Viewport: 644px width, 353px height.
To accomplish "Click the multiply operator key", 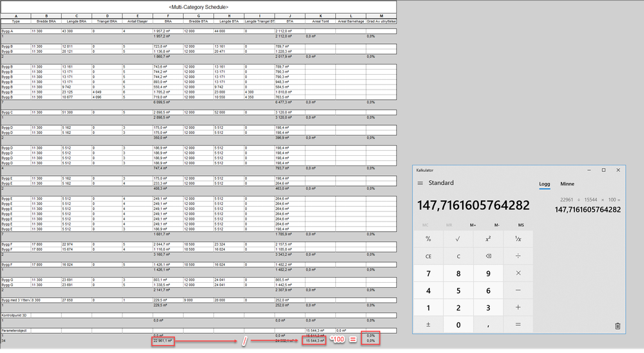I will coord(518,273).
